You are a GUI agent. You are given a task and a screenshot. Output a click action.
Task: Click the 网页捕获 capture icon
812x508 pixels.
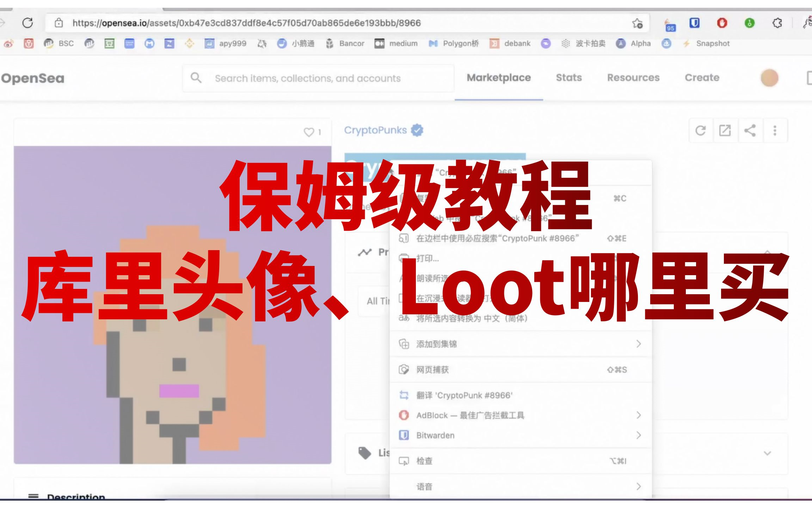[x=404, y=370]
